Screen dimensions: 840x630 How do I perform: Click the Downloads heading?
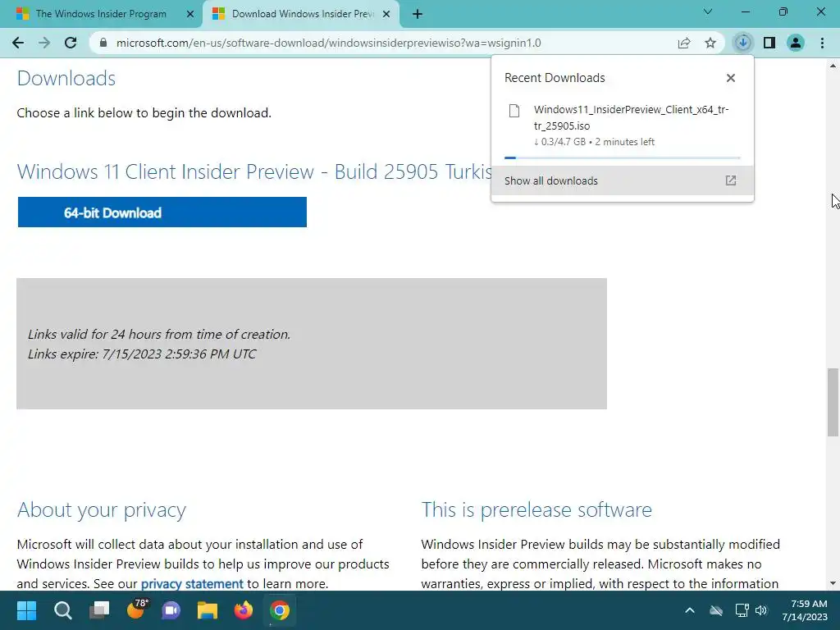coord(66,79)
